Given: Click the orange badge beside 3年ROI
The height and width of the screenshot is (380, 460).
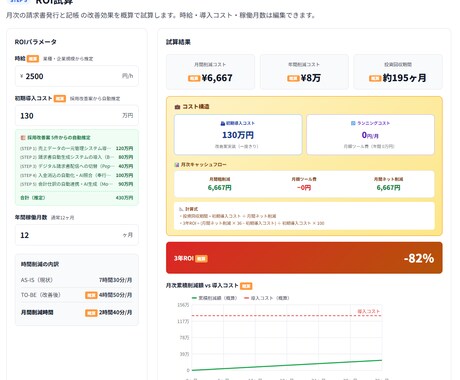Looking at the screenshot, I should point(201,259).
